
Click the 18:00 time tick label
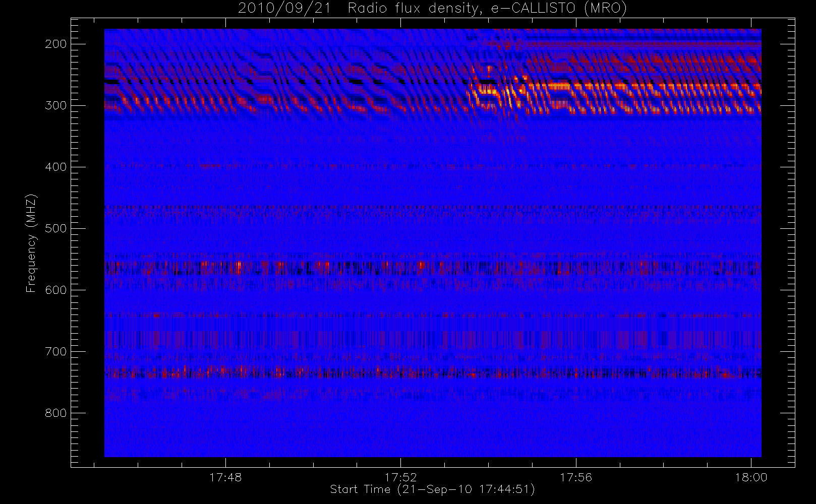click(751, 477)
